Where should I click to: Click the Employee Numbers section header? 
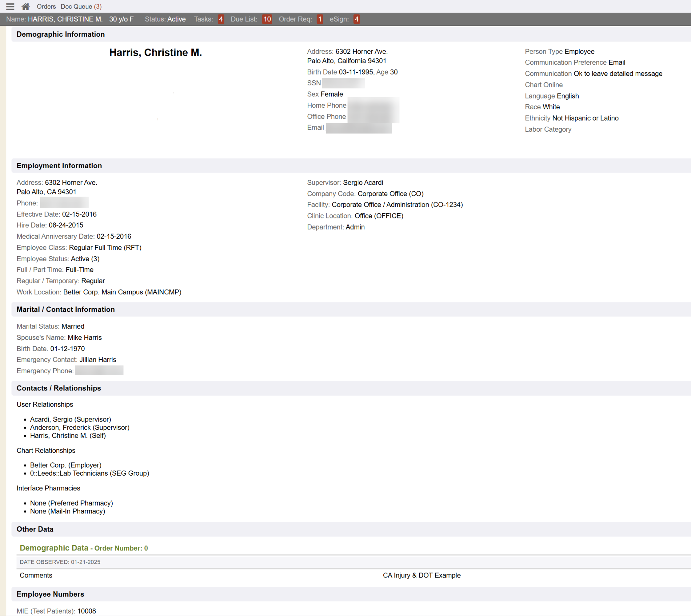50,594
